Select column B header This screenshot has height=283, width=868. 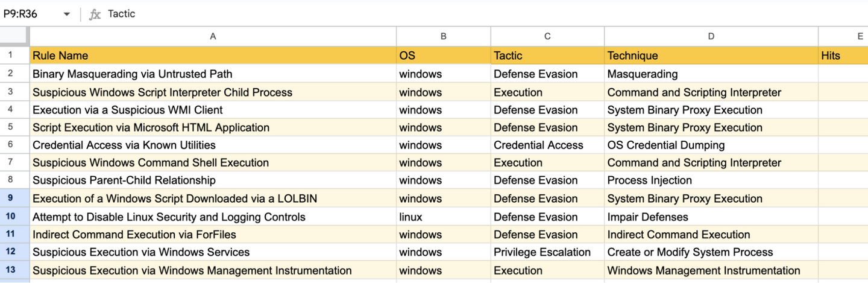pos(443,36)
